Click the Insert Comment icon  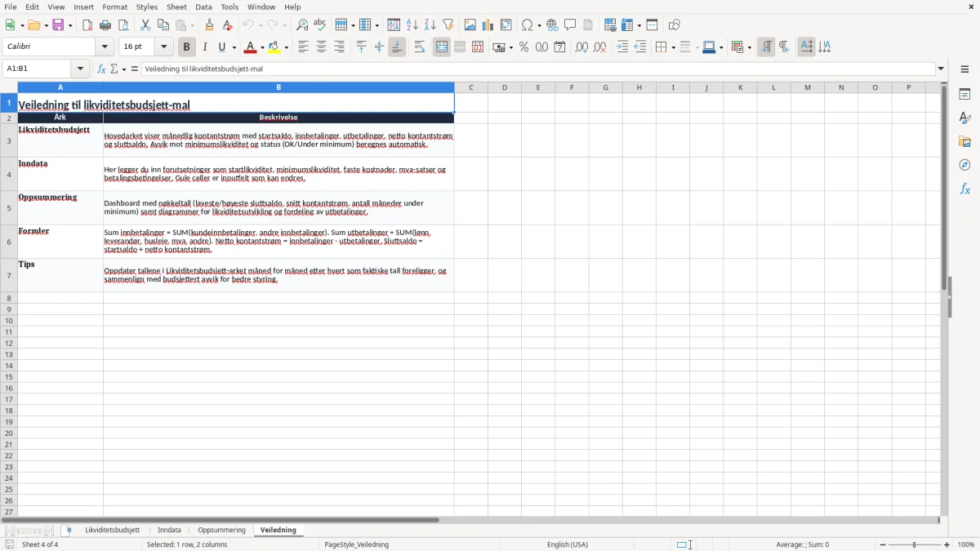(x=570, y=25)
